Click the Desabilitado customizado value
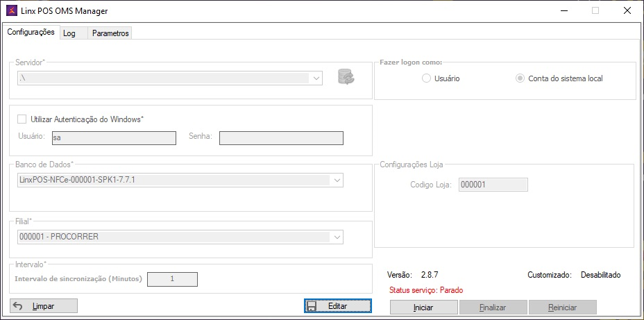The image size is (644, 320). point(600,274)
